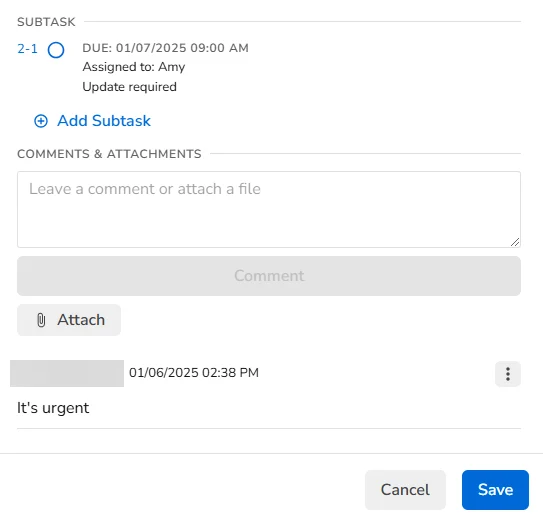This screenshot has width=543, height=514.
Task: Click the "Update required" subtask title
Action: tap(130, 87)
